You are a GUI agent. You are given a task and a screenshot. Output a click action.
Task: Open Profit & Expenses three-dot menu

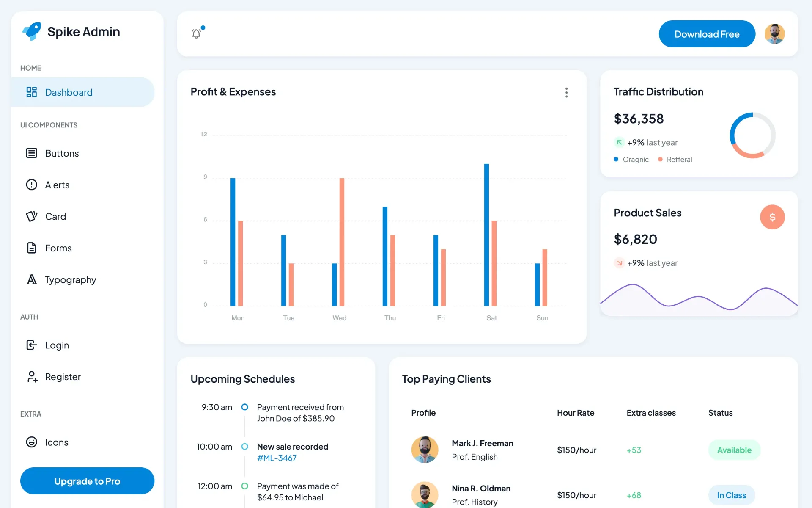pyautogui.click(x=566, y=93)
